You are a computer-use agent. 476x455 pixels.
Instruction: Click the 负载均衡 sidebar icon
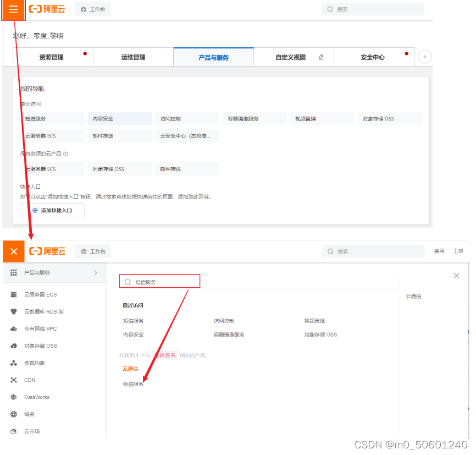pos(14,363)
